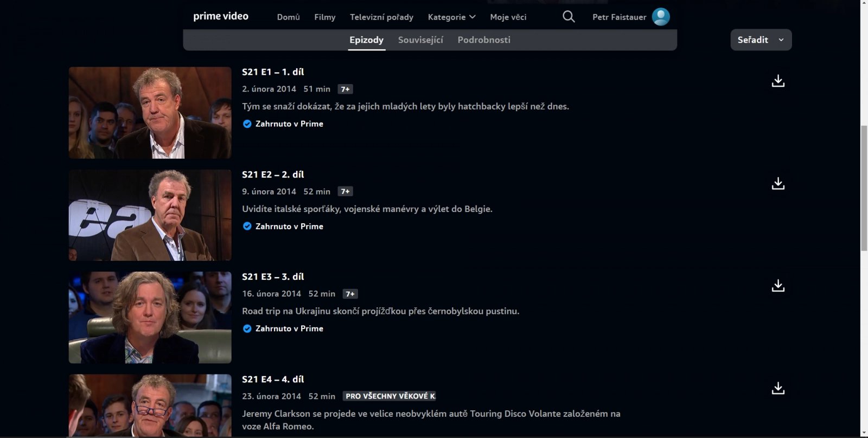The width and height of the screenshot is (868, 438).
Task: Open the Seřadit sort dropdown
Action: point(761,40)
